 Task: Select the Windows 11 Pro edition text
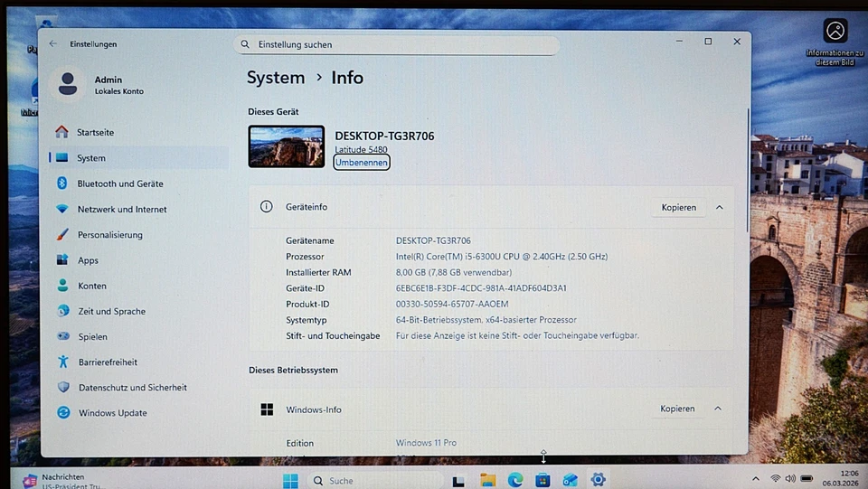426,443
